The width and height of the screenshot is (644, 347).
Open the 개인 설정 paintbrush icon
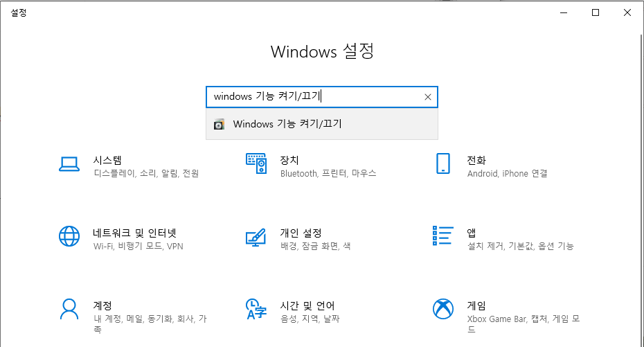(x=256, y=238)
